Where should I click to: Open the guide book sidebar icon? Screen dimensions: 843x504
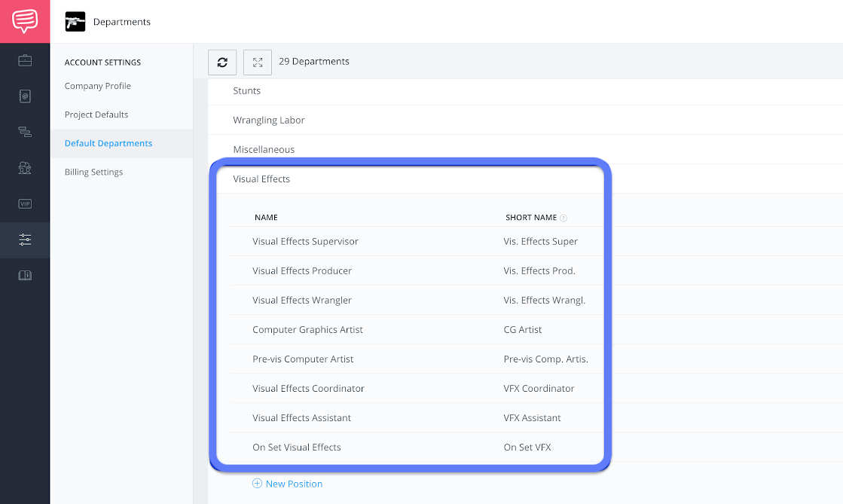click(x=25, y=276)
